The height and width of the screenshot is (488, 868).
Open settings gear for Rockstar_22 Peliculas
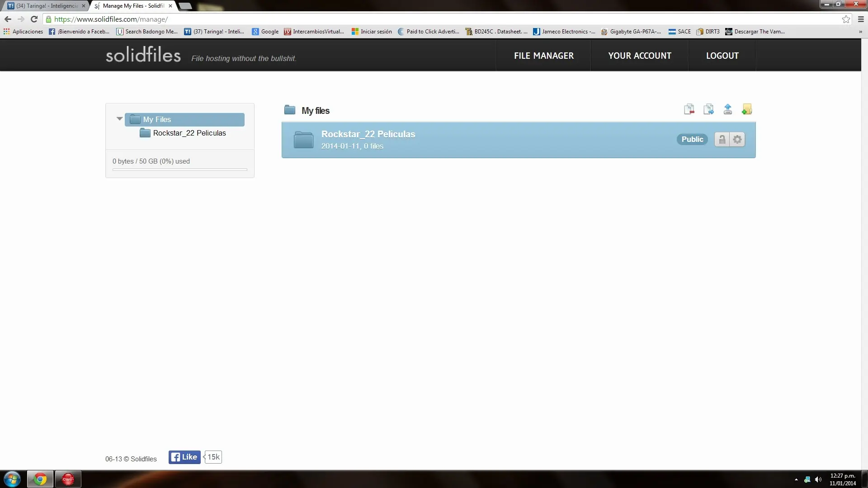click(x=737, y=139)
